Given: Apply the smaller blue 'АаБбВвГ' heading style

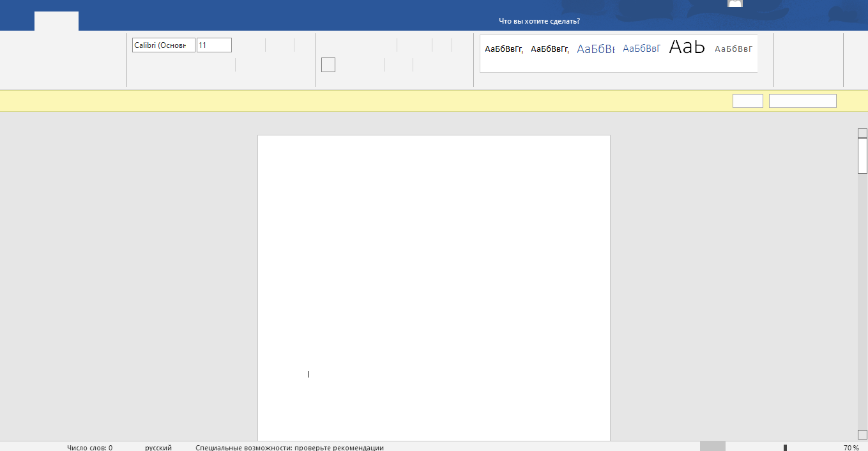Looking at the screenshot, I should 641,49.
